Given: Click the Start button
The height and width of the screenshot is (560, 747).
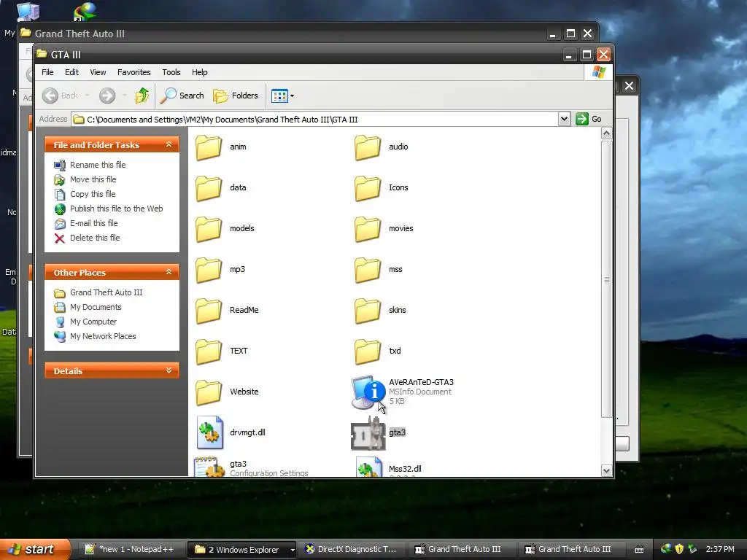Looking at the screenshot, I should click(34, 550).
